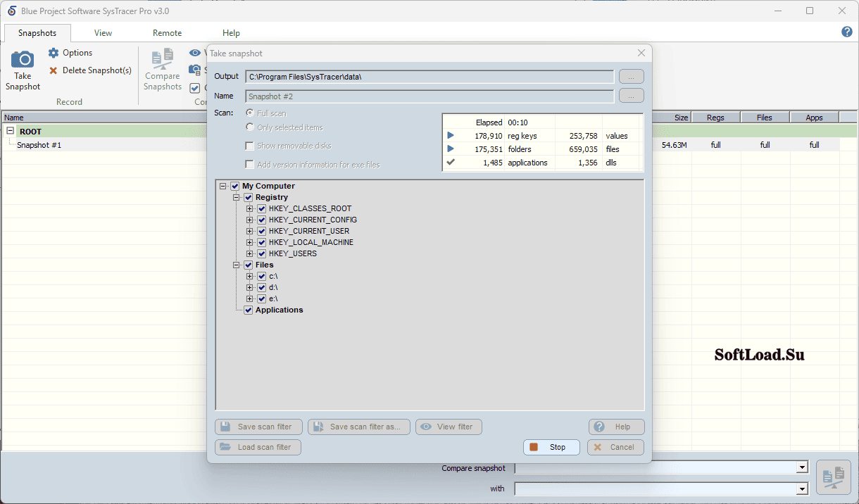Uncheck HKEY_LOCAL_MACHINE checkbox
This screenshot has height=504, width=859.
[x=261, y=242]
